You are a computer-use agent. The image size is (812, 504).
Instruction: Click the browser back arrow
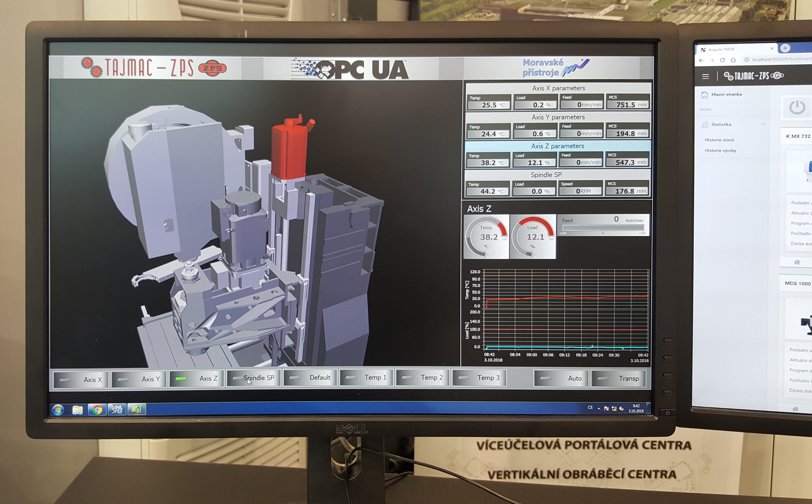pyautogui.click(x=701, y=60)
